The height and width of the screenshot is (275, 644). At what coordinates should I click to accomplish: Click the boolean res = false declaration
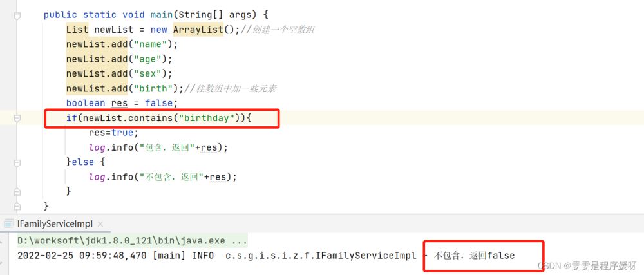pyautogui.click(x=121, y=104)
